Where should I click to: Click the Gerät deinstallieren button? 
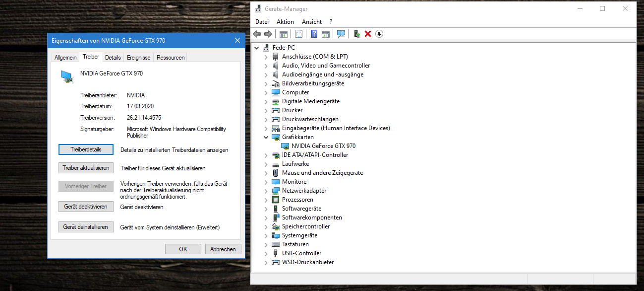[x=86, y=227]
